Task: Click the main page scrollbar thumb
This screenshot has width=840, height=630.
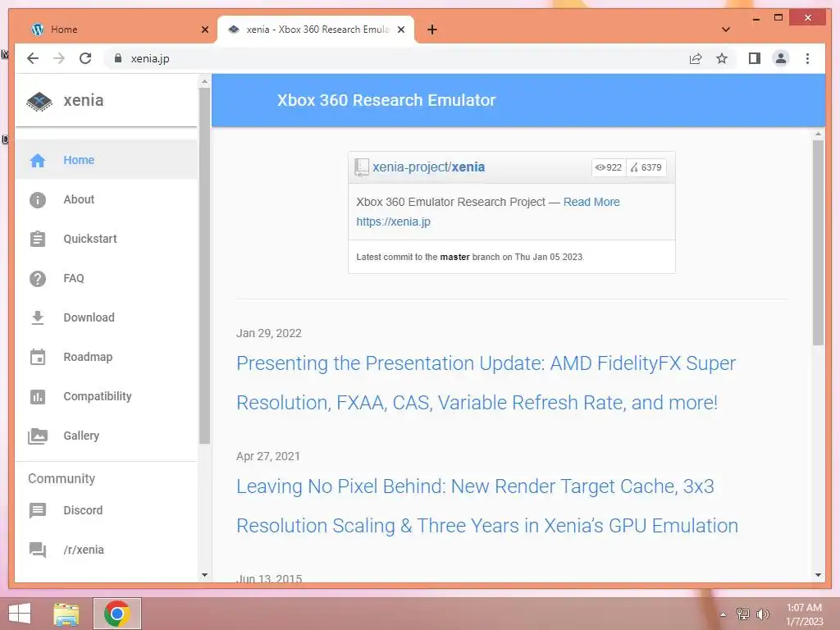Action: point(818,242)
